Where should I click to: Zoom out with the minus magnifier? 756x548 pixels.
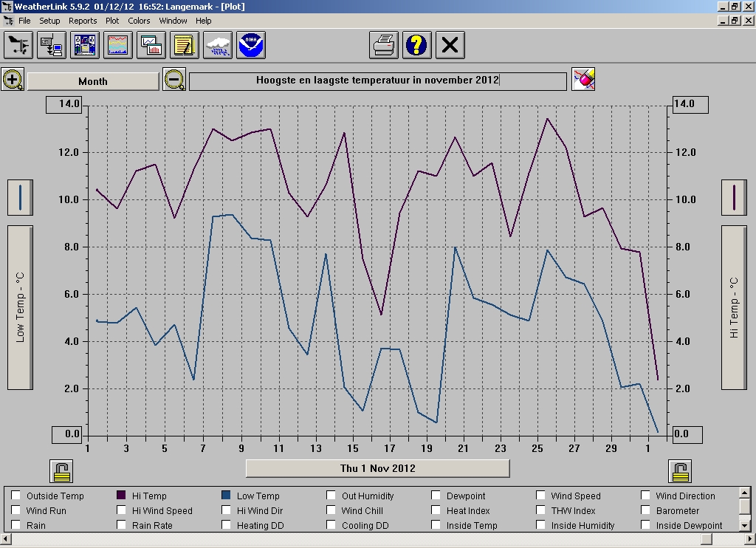point(174,80)
